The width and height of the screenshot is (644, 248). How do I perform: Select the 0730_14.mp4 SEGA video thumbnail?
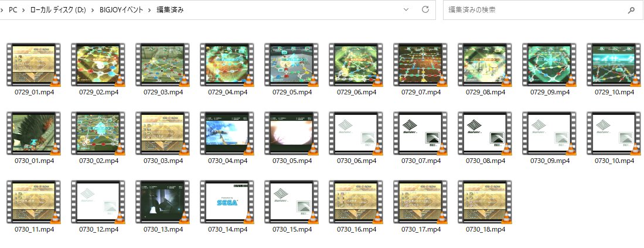pos(227,202)
